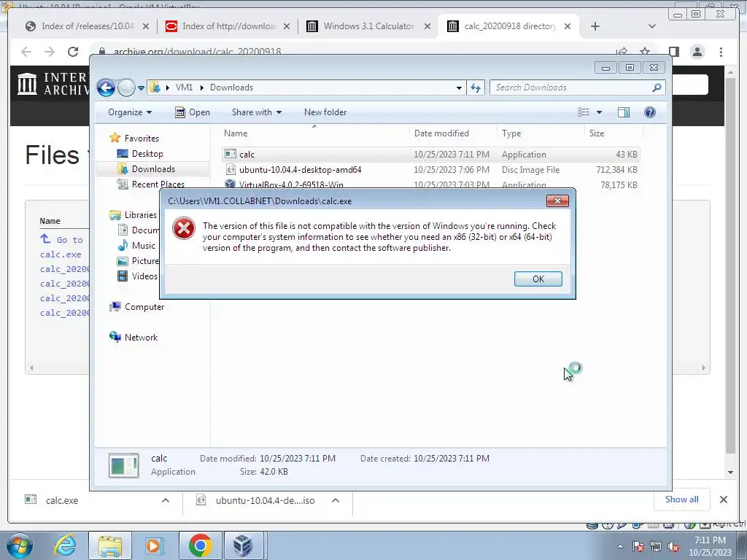Open the Chrome tab search chevron
The height and width of the screenshot is (560, 747).
[651, 26]
